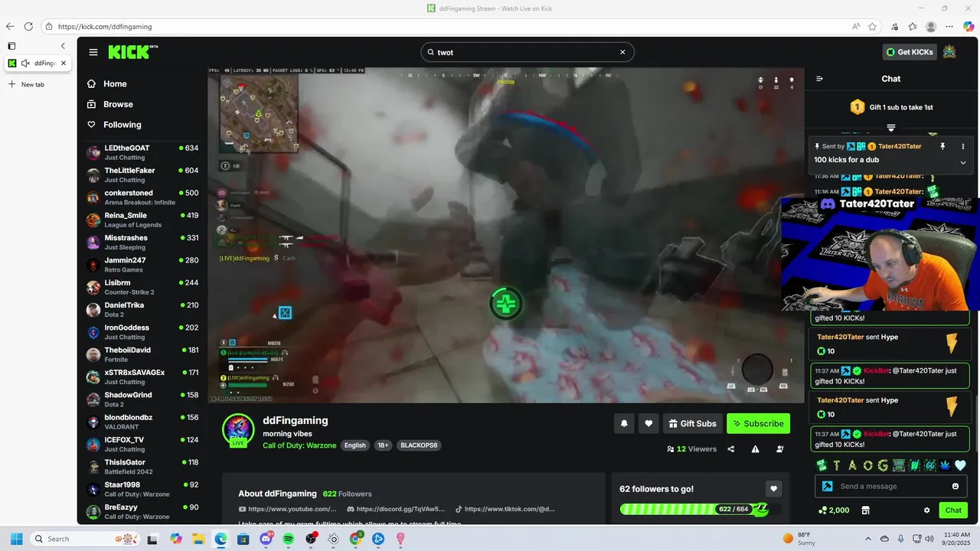Click the 2,000 channel points balance
Screen dimensions: 980x551
[x=834, y=510]
